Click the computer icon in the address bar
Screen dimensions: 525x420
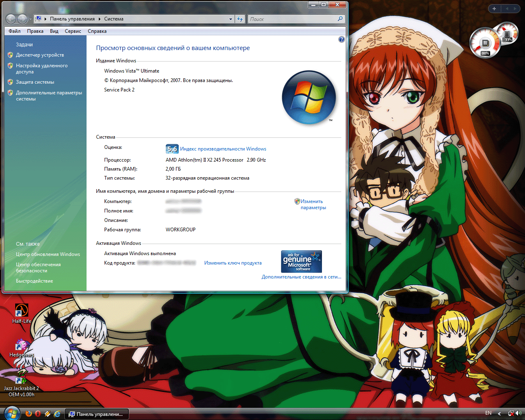pyautogui.click(x=38, y=19)
